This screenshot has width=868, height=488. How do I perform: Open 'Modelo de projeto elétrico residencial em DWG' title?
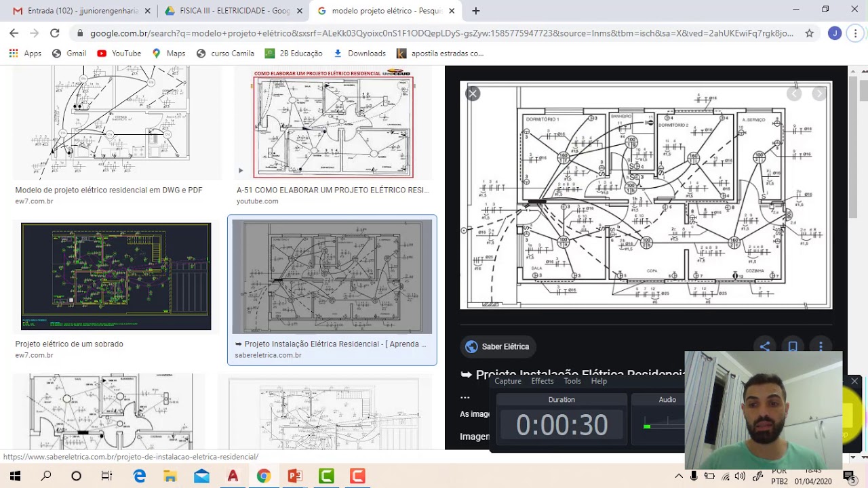click(108, 190)
